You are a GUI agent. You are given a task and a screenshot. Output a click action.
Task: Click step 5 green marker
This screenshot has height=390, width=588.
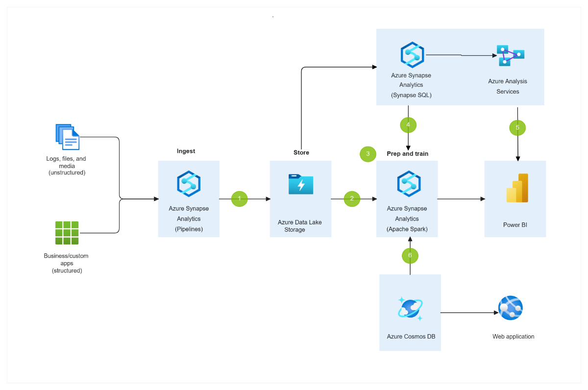[x=517, y=127]
